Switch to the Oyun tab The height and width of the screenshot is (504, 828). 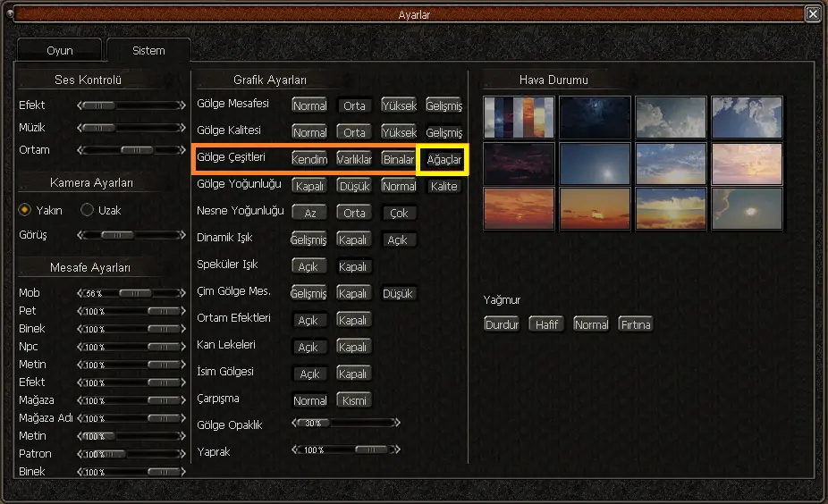point(60,51)
